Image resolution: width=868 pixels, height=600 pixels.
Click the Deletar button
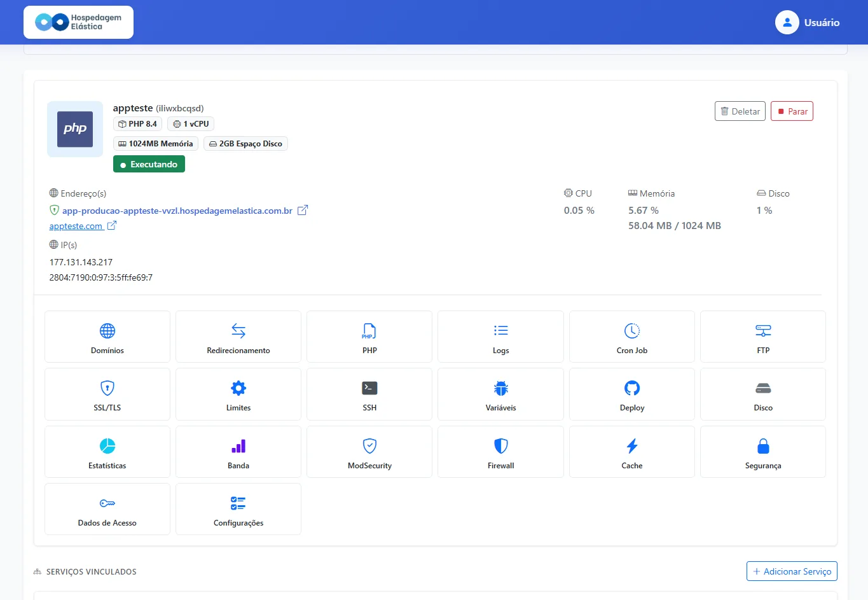point(740,111)
